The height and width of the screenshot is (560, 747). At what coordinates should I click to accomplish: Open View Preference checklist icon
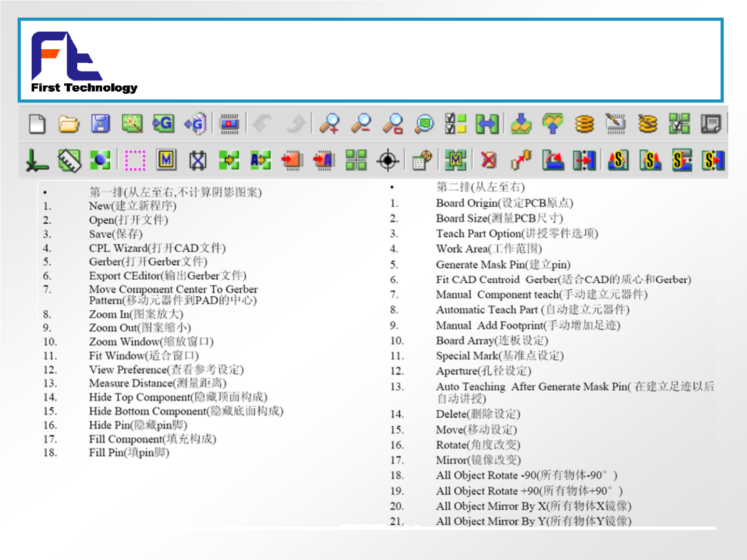click(x=456, y=124)
